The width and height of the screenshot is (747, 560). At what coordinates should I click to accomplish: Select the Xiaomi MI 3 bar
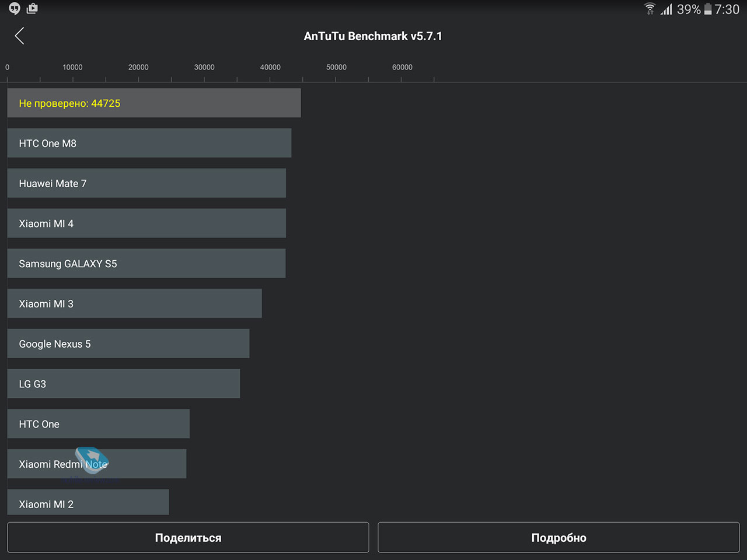pyautogui.click(x=135, y=303)
